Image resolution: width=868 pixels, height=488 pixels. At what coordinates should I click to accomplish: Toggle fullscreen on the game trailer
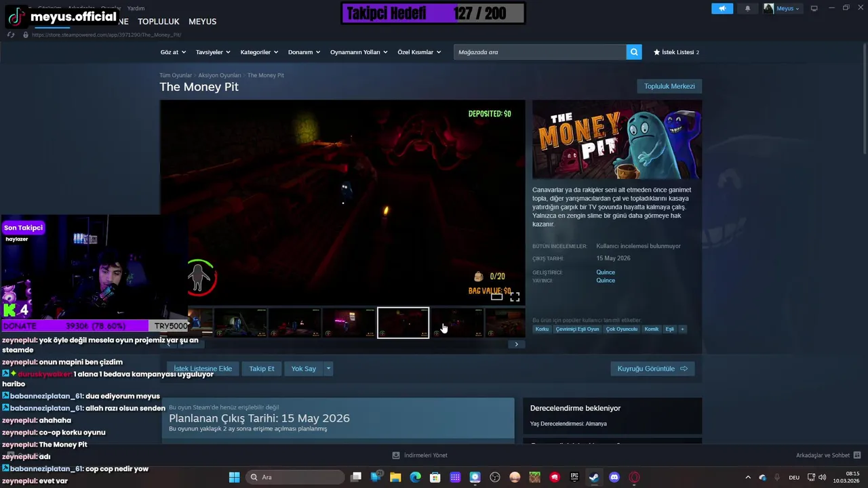click(515, 297)
